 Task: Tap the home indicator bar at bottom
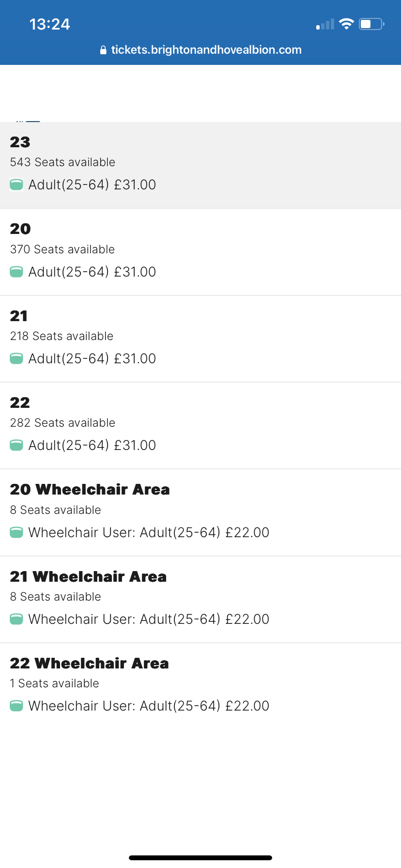tap(200, 858)
